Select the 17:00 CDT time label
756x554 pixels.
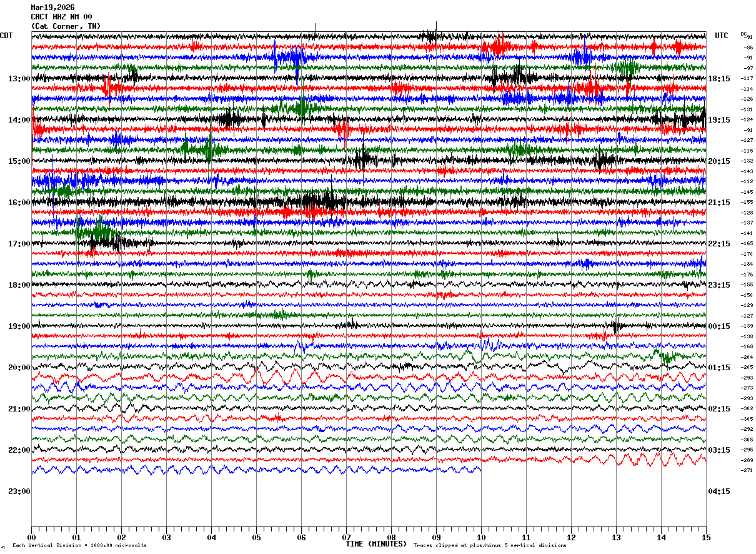pyautogui.click(x=19, y=244)
